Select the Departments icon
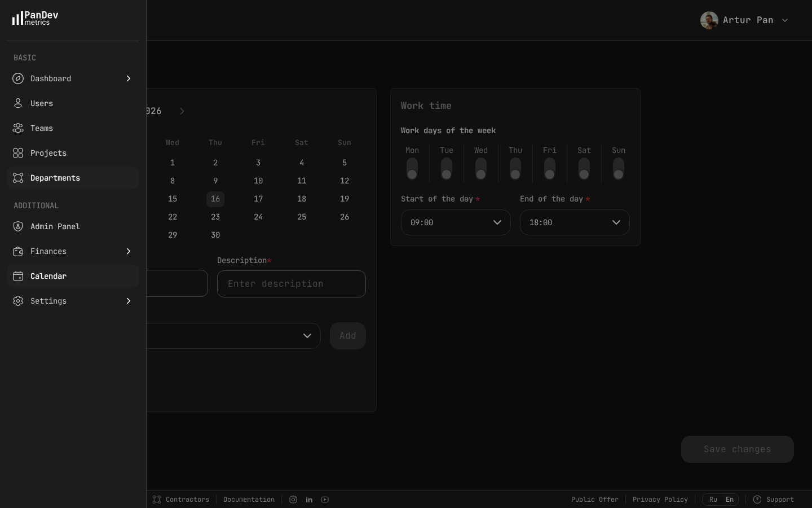Viewport: 812px width, 508px height. tap(18, 178)
